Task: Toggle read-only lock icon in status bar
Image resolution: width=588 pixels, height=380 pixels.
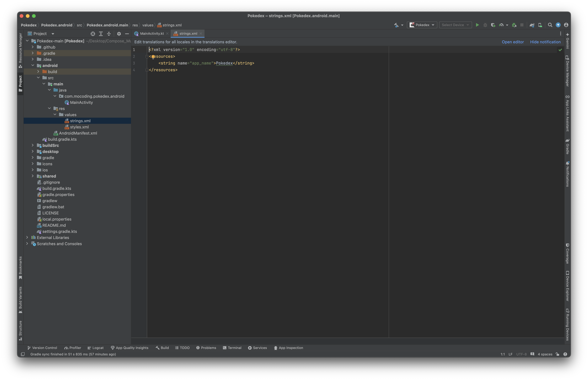Action: [557, 354]
